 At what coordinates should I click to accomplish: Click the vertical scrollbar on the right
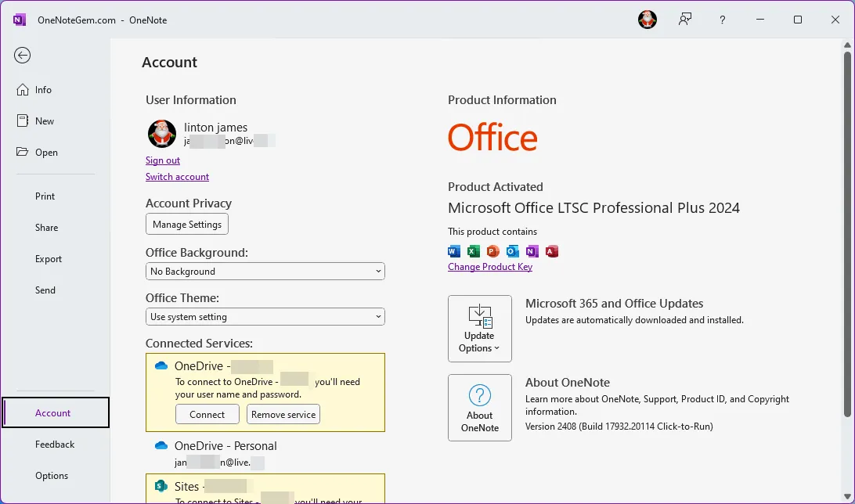pyautogui.click(x=847, y=235)
